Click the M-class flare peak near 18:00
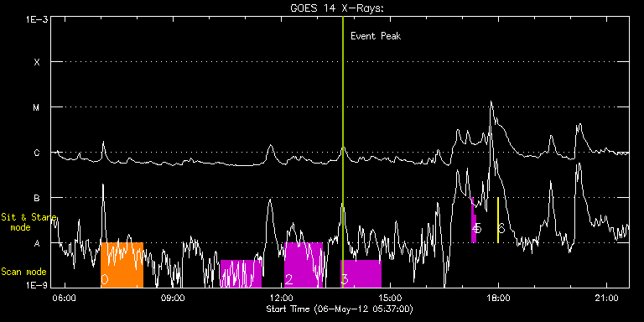Image resolution: width=644 pixels, height=322 pixels. pos(491,101)
